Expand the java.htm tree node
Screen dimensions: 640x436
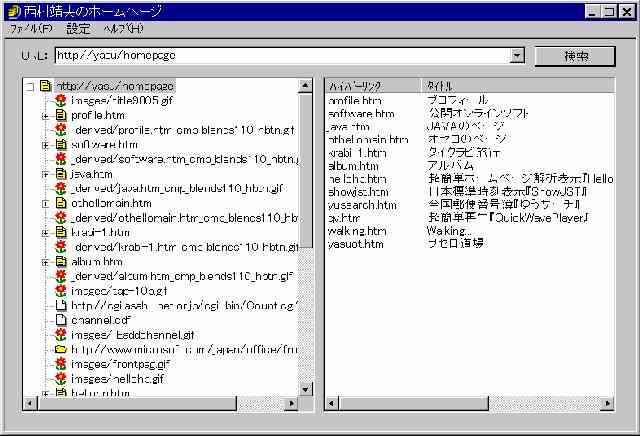(x=45, y=174)
